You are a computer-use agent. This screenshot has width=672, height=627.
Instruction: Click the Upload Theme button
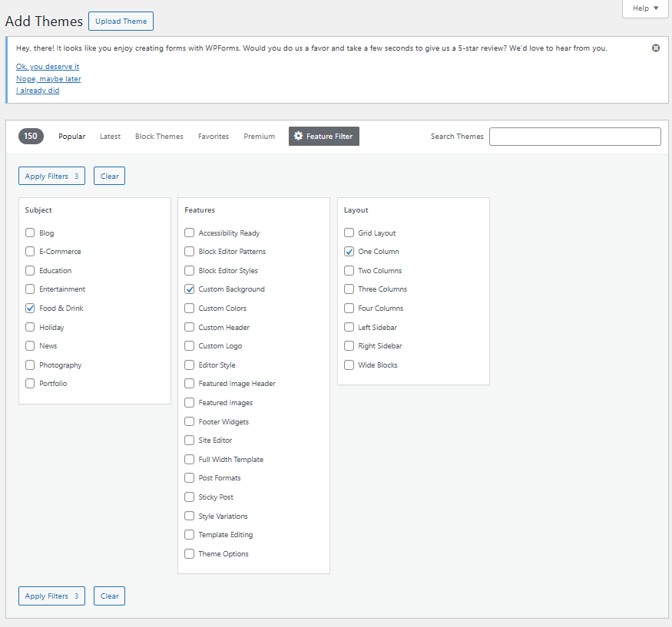[x=121, y=21]
